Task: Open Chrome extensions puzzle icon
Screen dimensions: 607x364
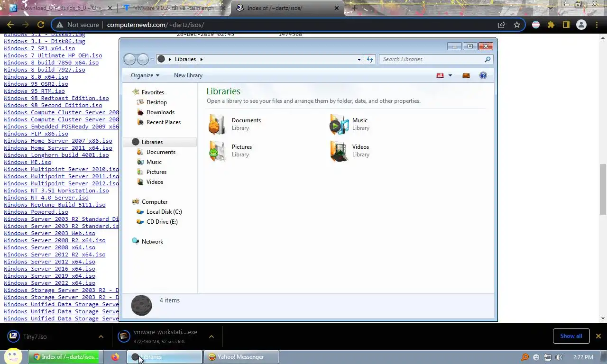Action: pyautogui.click(x=551, y=25)
